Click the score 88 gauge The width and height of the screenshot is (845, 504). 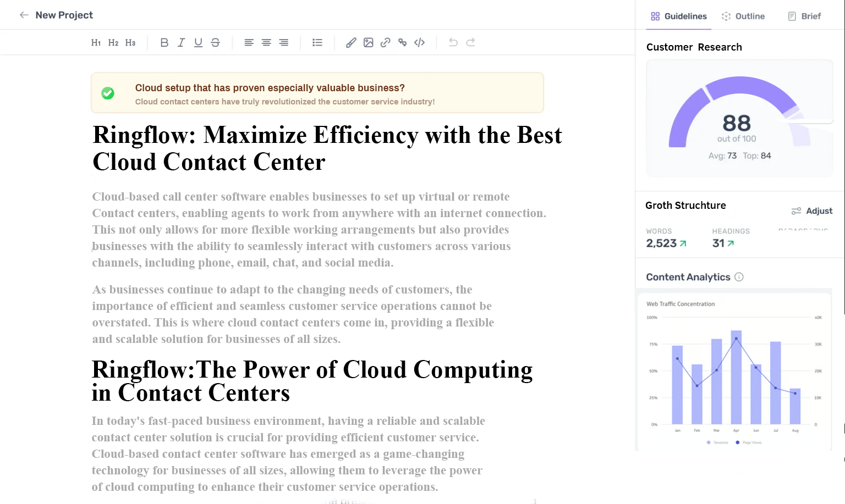click(x=739, y=118)
